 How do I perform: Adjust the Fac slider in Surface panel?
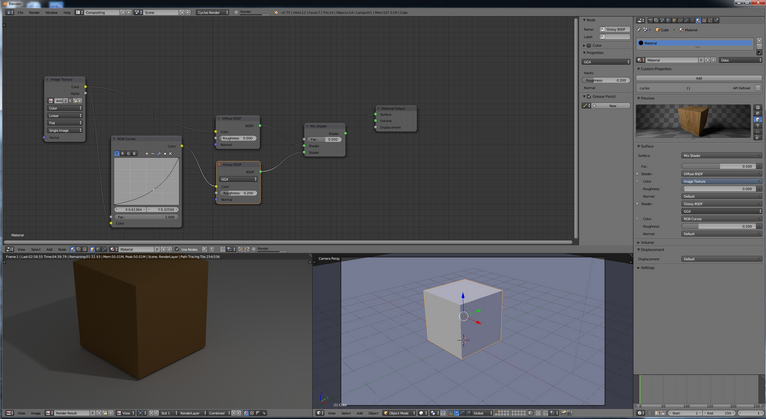coord(721,166)
